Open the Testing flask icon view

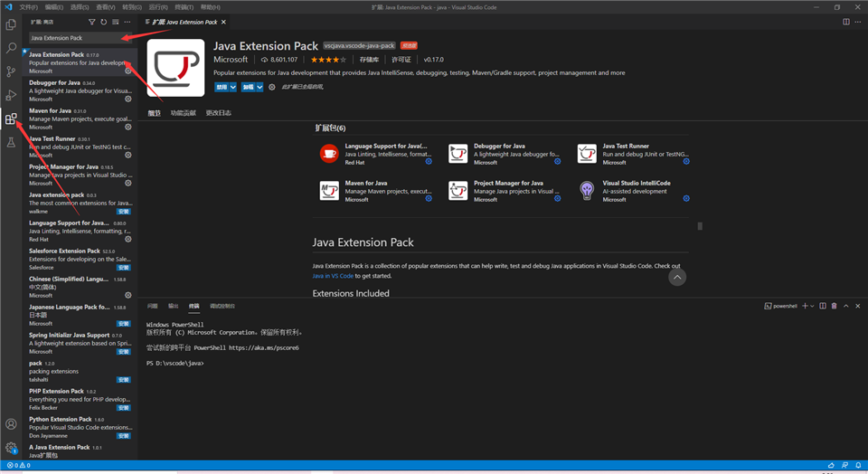pos(11,142)
